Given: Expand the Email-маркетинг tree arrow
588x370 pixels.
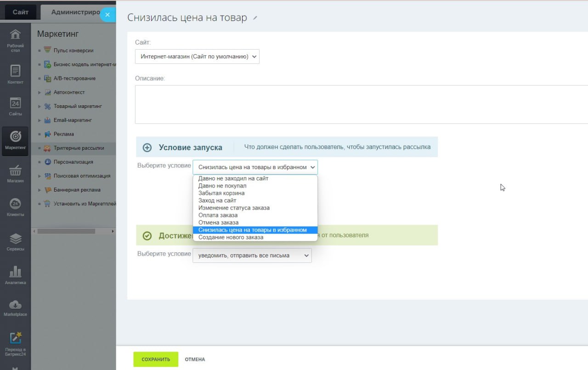Looking at the screenshot, I should pos(40,120).
